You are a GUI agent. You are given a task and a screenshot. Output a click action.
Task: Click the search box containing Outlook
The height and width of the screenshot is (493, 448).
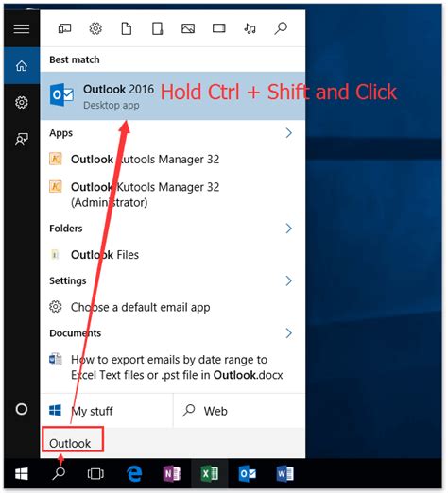coord(173,443)
